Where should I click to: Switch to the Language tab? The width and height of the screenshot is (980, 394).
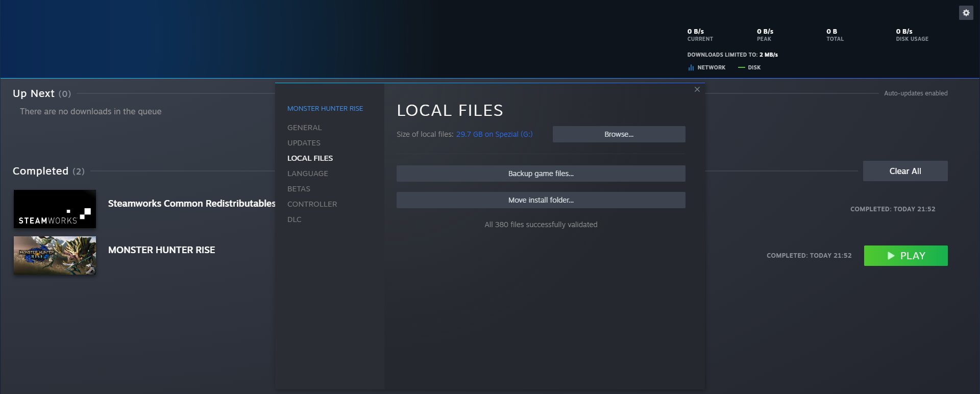coord(307,174)
